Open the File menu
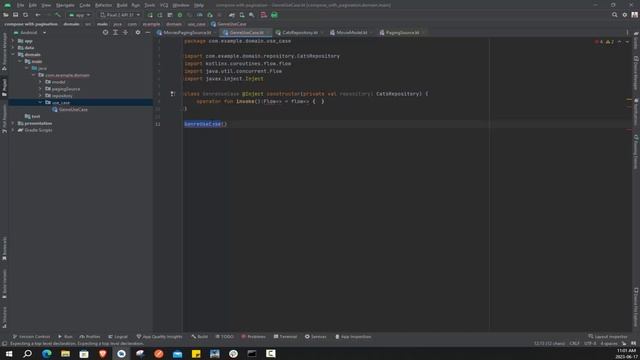The height and width of the screenshot is (360, 640). (20, 5)
